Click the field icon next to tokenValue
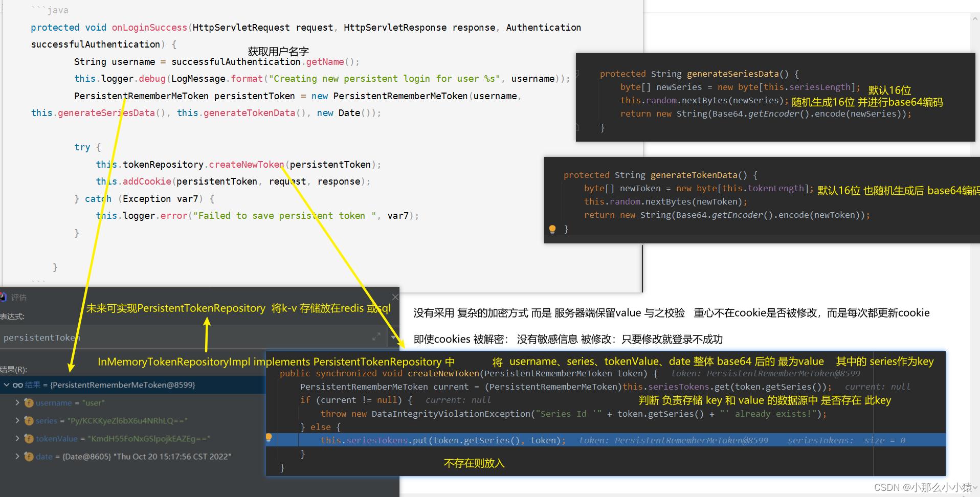The image size is (980, 497). [29, 439]
